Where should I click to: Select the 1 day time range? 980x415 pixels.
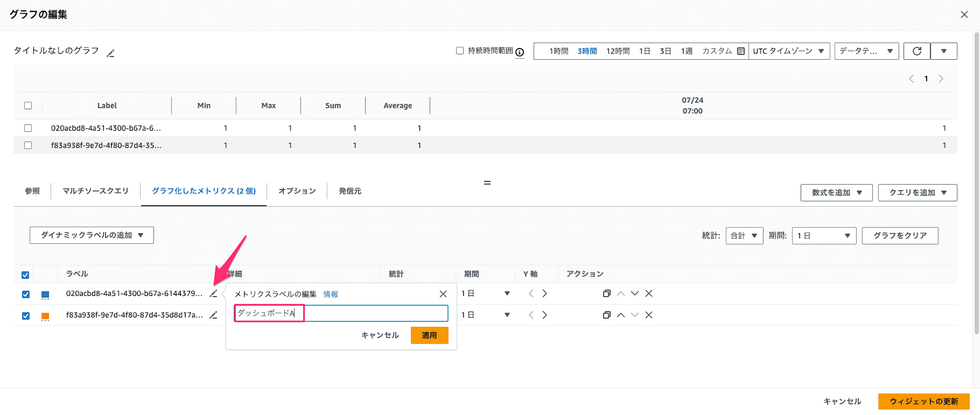(644, 51)
